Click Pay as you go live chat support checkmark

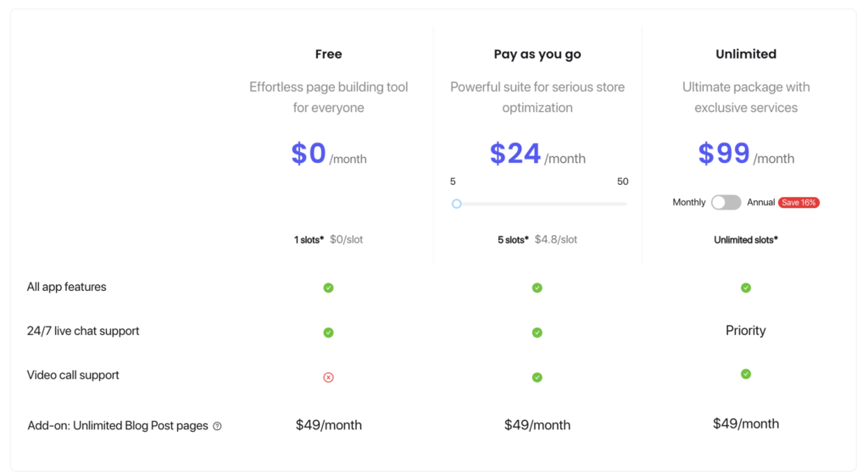[537, 333]
